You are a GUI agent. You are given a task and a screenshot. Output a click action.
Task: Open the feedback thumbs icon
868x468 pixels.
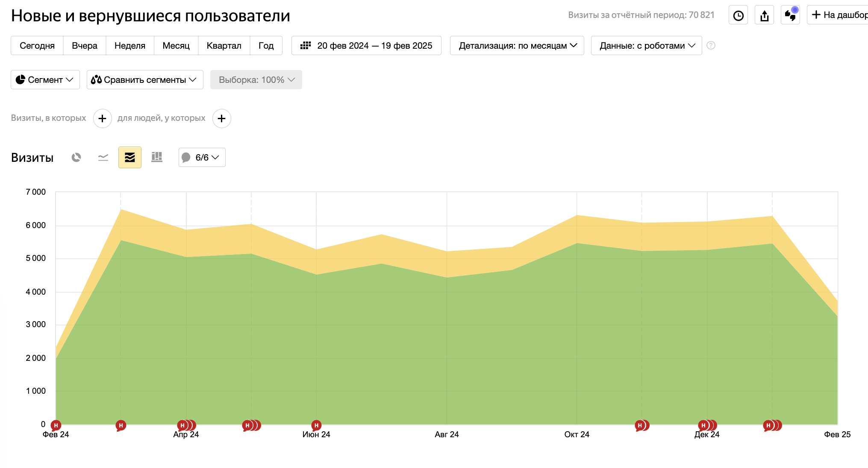click(790, 15)
